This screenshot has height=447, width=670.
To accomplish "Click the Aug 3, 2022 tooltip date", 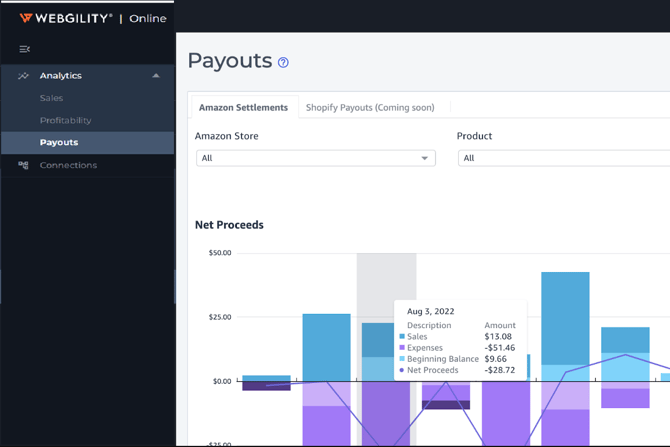I will pos(430,312).
